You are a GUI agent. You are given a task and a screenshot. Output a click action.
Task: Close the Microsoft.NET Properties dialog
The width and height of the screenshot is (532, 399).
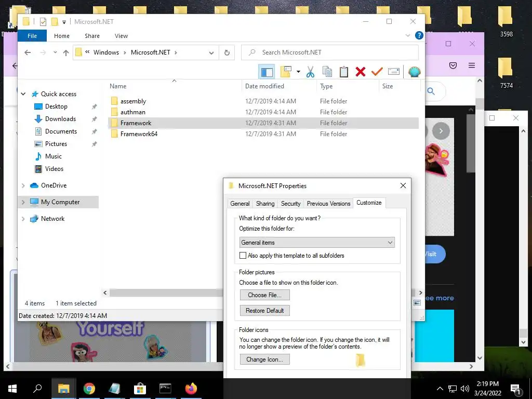[x=403, y=186]
